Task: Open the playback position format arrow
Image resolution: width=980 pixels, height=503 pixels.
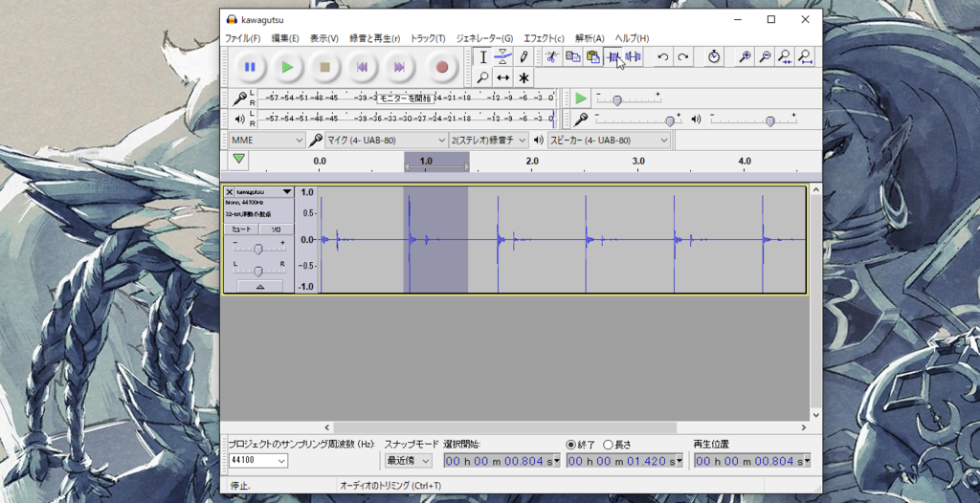Action: tap(807, 461)
